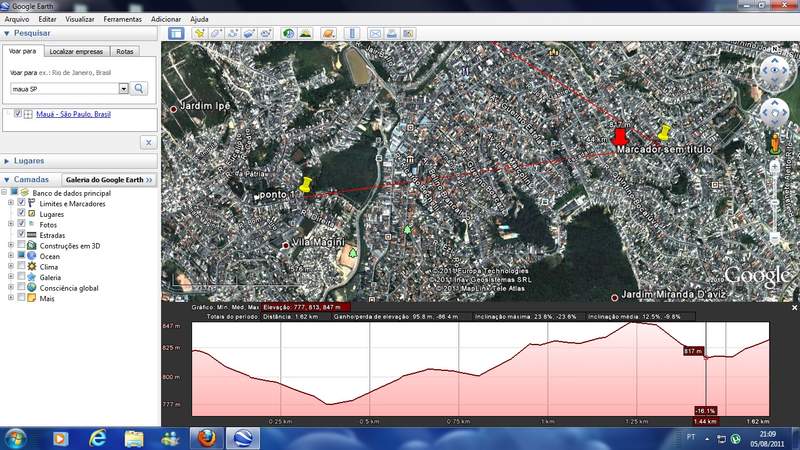Open the Ferramentas menu
This screenshot has width=800, height=450.
click(x=122, y=19)
